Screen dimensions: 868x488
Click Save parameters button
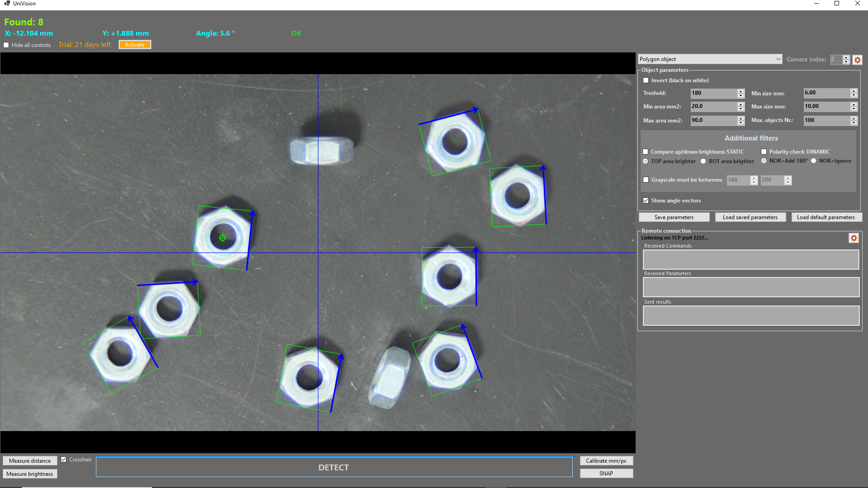(674, 217)
